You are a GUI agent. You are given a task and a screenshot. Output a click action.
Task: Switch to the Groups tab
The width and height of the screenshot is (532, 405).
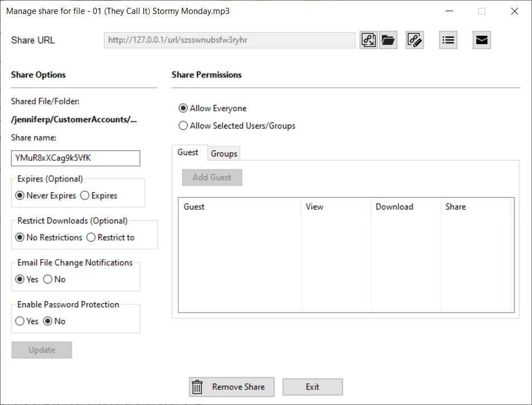(224, 154)
